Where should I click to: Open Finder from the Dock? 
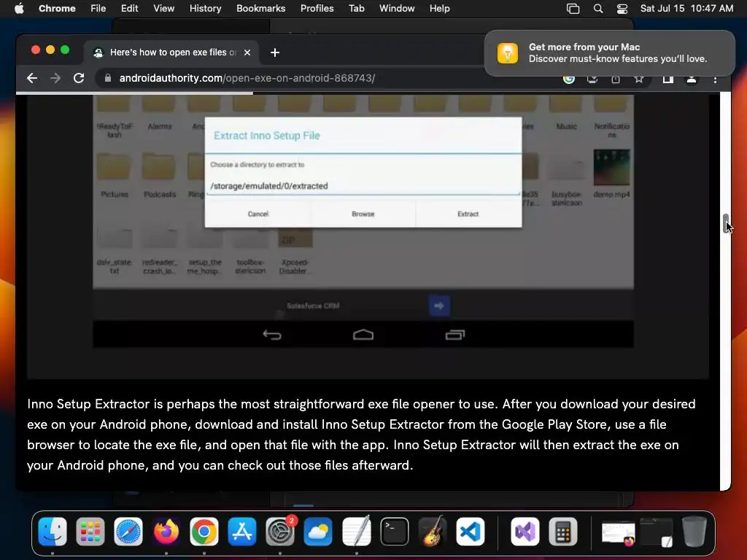53,532
